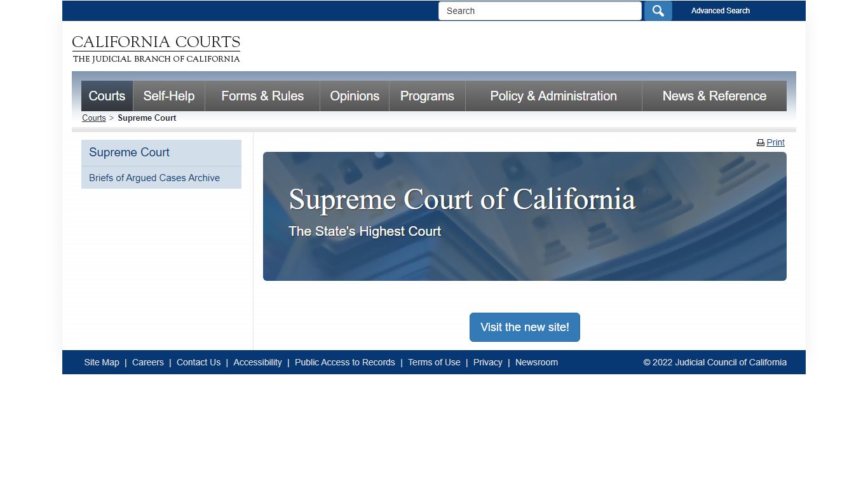
Task: Open the Self-Help menu
Action: coord(168,96)
